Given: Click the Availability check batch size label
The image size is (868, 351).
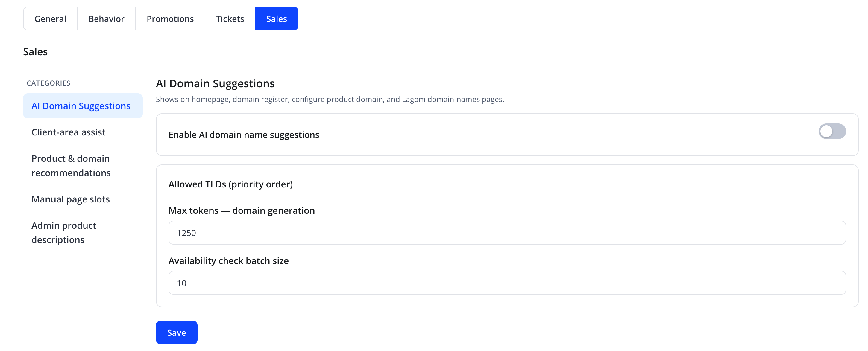Looking at the screenshot, I should (228, 260).
